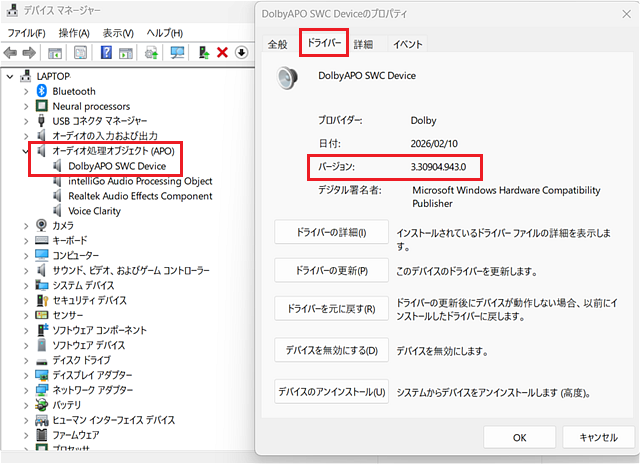This screenshot has height=464, width=640.
Task: Open the 表示(V) menu
Action: pos(118,33)
